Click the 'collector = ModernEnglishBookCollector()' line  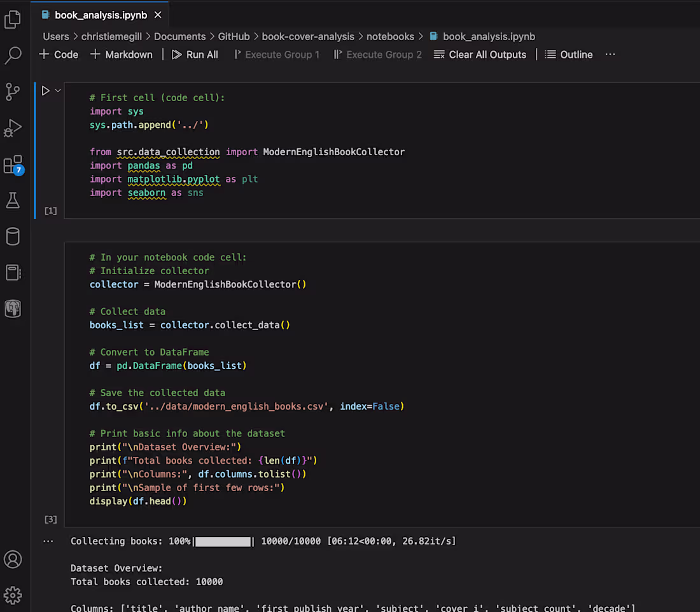coord(198,284)
